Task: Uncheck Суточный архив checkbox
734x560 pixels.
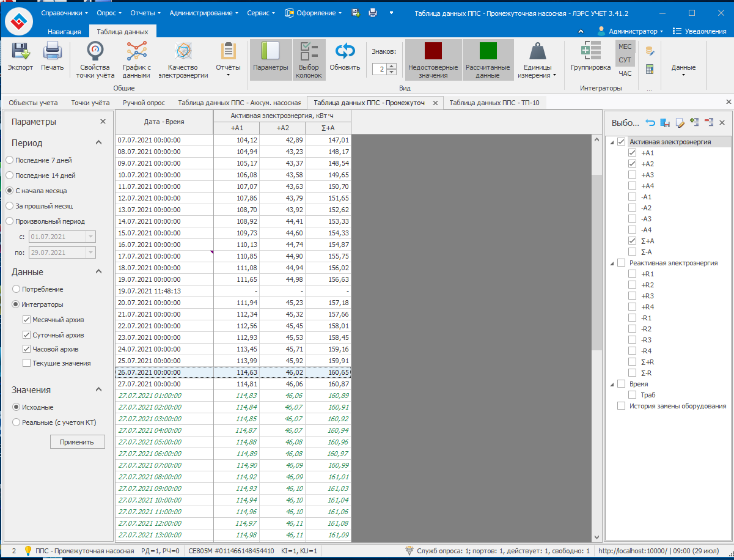Action: pos(27,335)
